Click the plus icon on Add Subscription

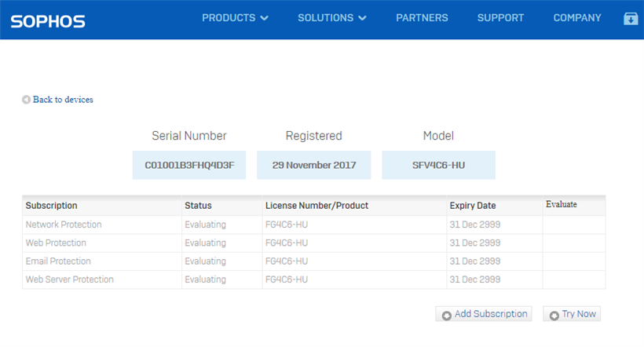tap(447, 315)
